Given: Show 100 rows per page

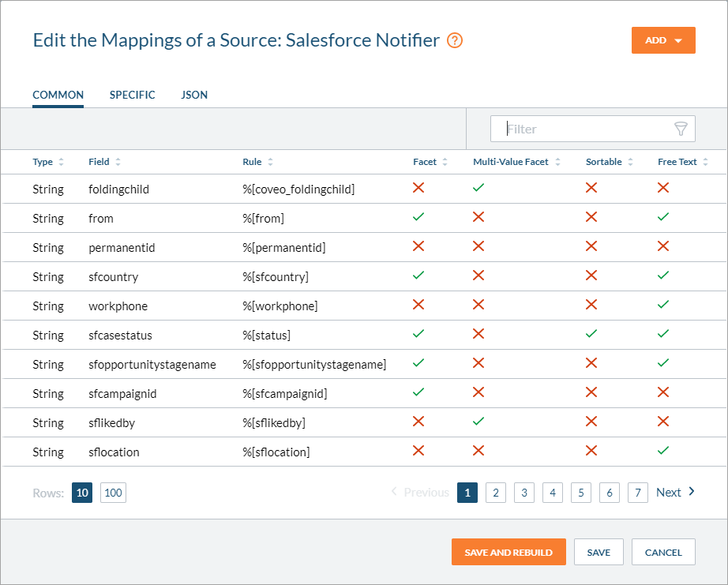Looking at the screenshot, I should click(x=113, y=493).
